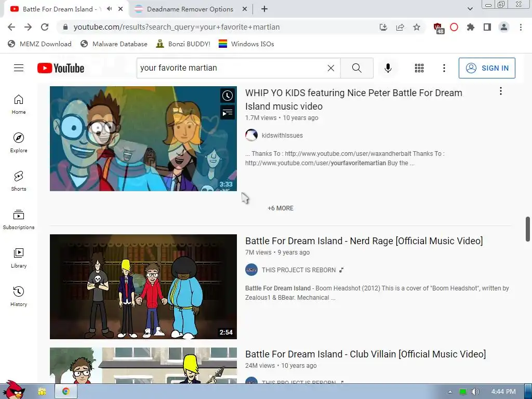The width and height of the screenshot is (532, 399).
Task: Open a new browser tab
Action: [264, 9]
